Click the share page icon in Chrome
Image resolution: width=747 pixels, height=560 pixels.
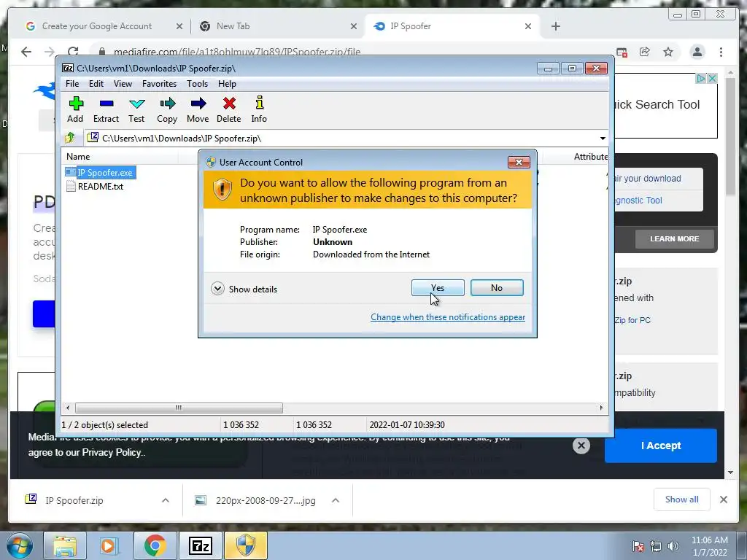(645, 52)
